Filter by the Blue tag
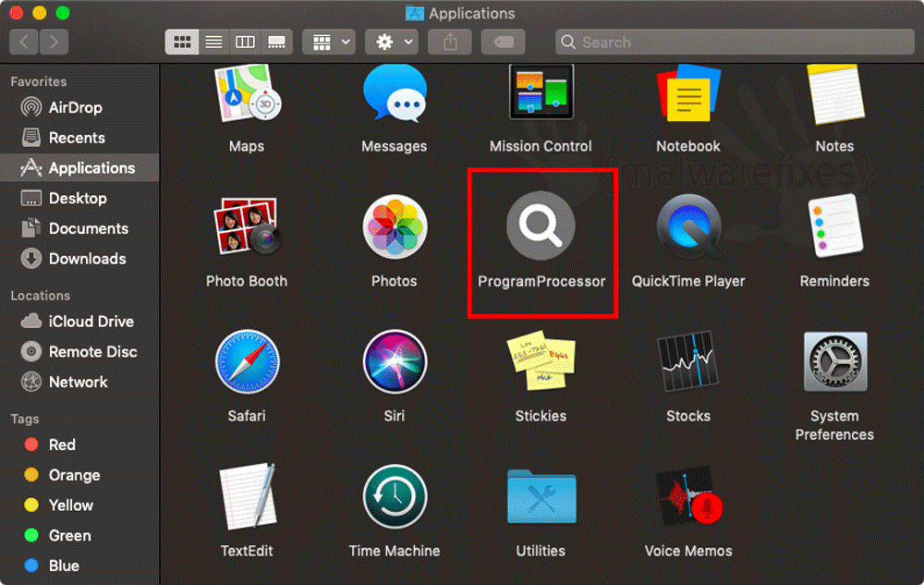 point(79,566)
